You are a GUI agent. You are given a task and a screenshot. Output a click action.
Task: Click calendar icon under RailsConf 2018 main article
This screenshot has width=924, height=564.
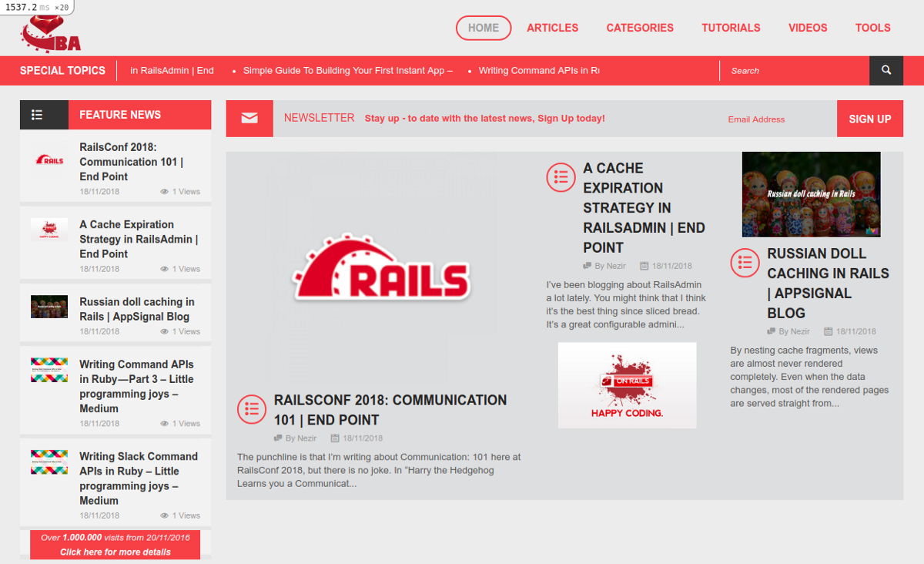(335, 438)
